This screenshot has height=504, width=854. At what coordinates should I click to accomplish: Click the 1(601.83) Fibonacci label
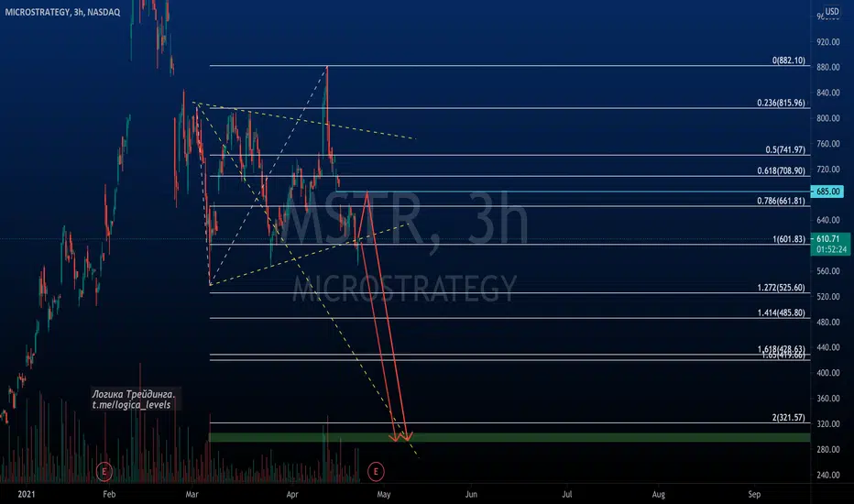point(789,239)
